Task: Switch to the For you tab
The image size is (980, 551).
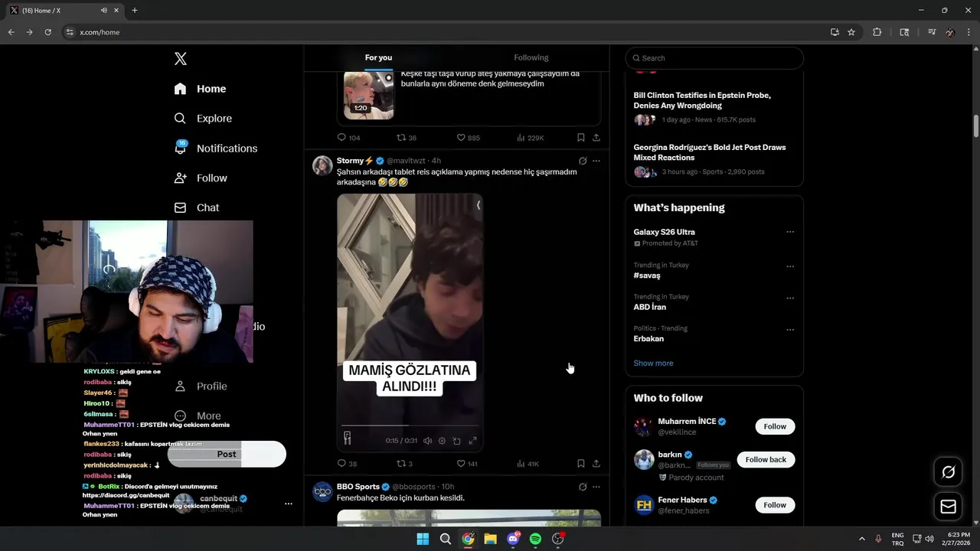Action: [x=378, y=57]
